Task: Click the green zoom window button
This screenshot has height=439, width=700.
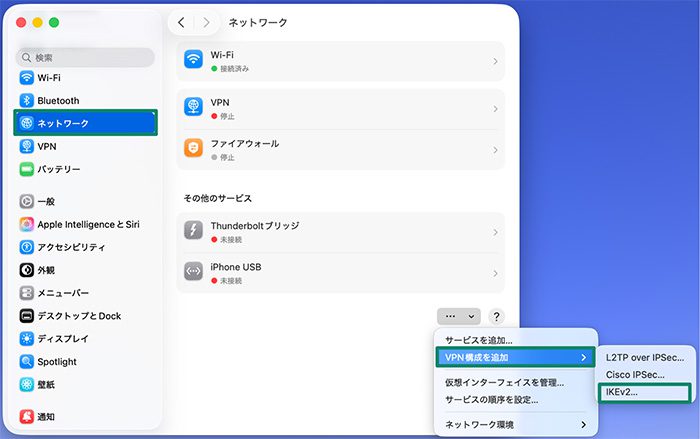Action: pos(54,22)
